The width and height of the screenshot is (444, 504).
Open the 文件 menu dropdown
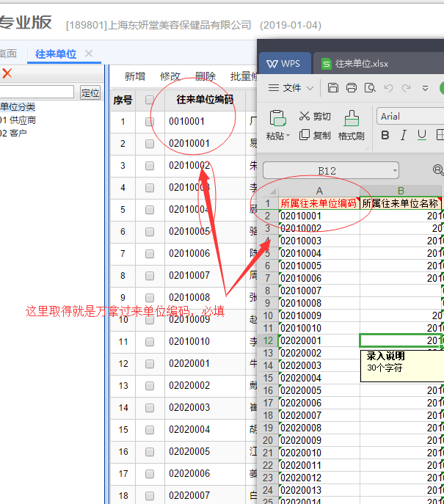(x=291, y=88)
